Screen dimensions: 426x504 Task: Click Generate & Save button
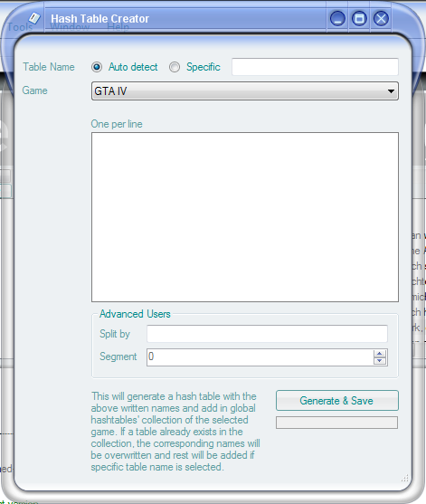337,401
